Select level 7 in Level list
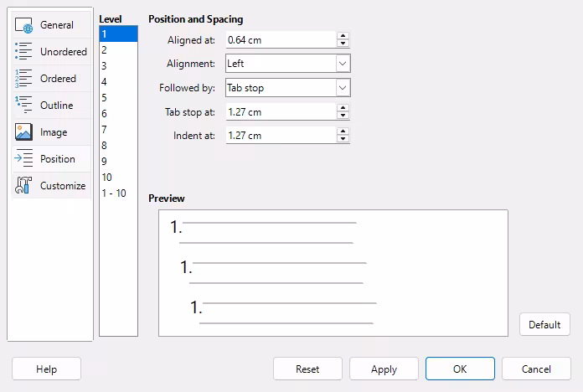Viewport: 583px width, 392px height. [119, 130]
